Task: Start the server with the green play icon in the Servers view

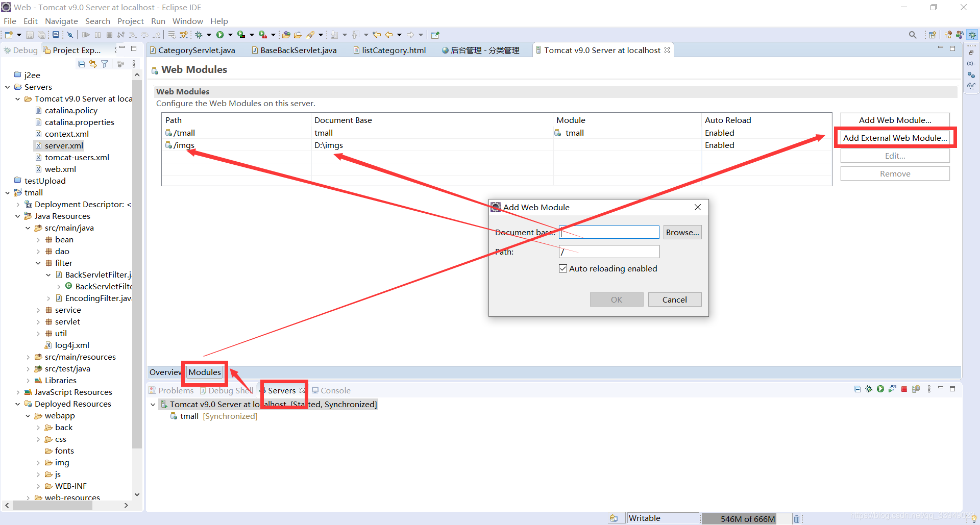Action: (880, 389)
